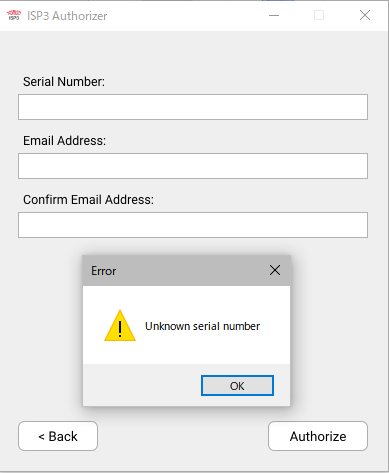Close the ISP3 Authorizer window

[x=365, y=15]
